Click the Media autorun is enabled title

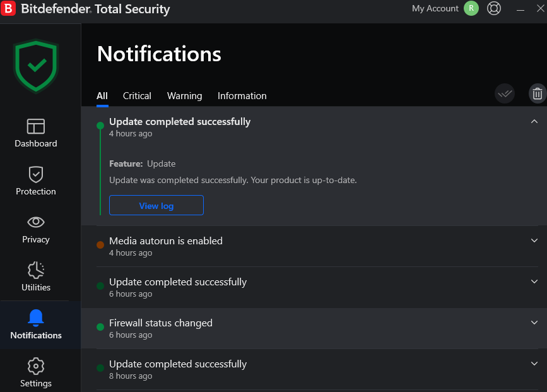click(x=166, y=241)
